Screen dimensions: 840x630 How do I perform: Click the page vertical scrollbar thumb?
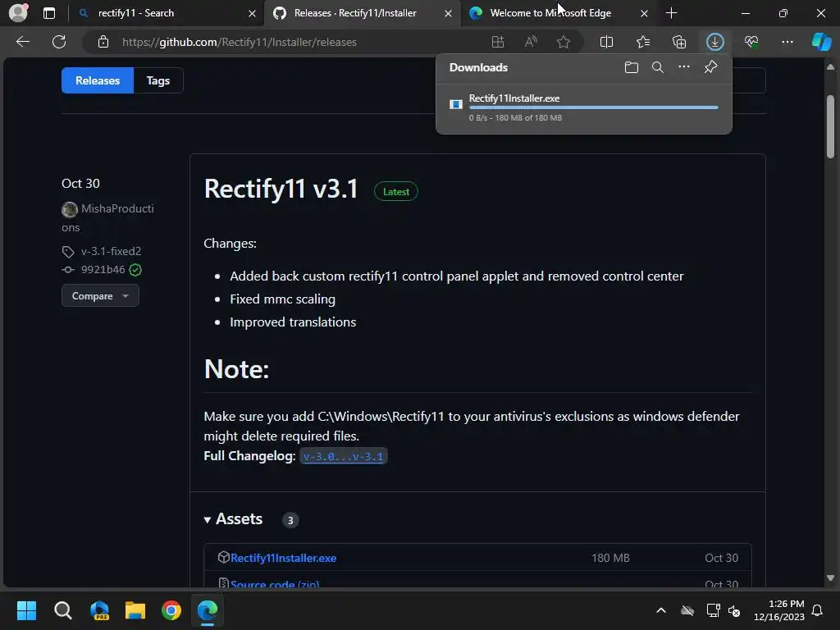pyautogui.click(x=830, y=127)
